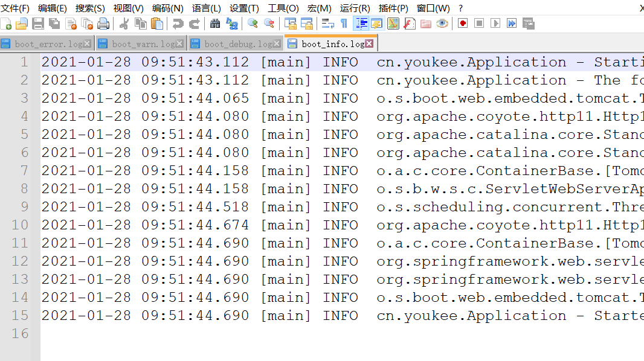
Task: Open Find using the binoculars icon
Action: click(x=214, y=23)
